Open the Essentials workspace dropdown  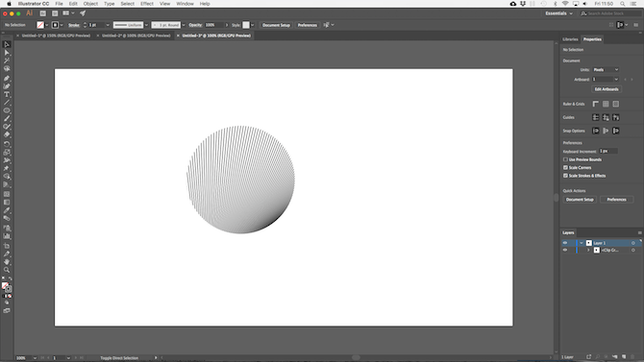point(558,13)
